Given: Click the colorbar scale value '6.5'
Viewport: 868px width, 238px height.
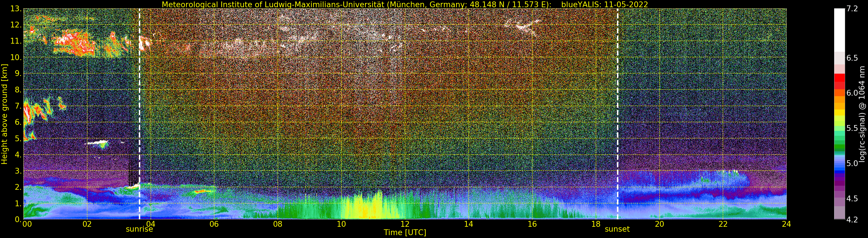Looking at the screenshot, I should (x=852, y=58).
